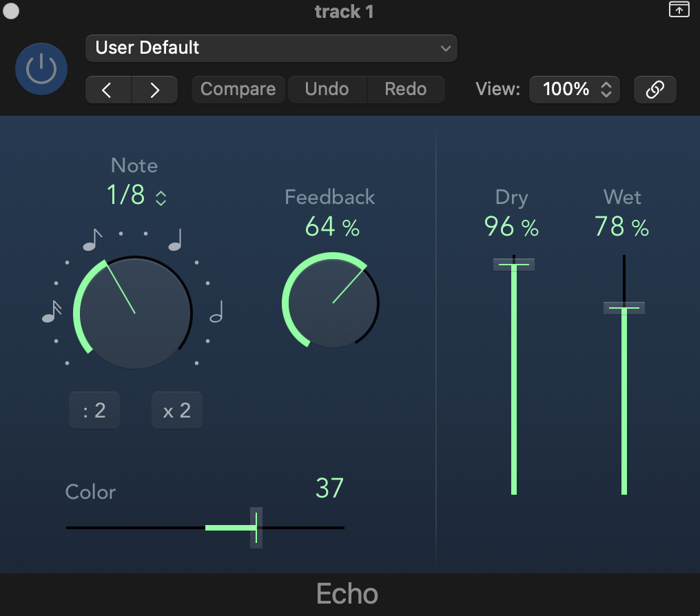Image resolution: width=700 pixels, height=616 pixels.
Task: Click the Dry fader handle
Action: (514, 265)
